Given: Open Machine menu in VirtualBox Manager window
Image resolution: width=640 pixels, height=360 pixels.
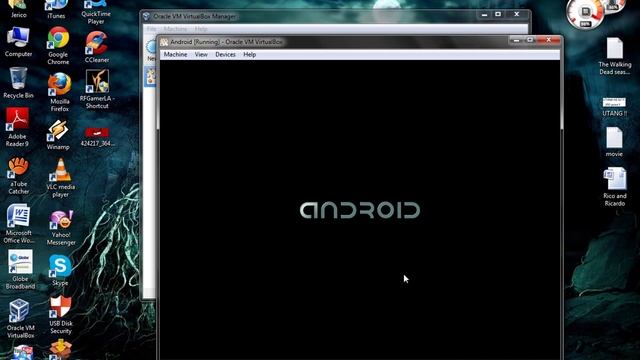Looking at the screenshot, I should 175,29.
